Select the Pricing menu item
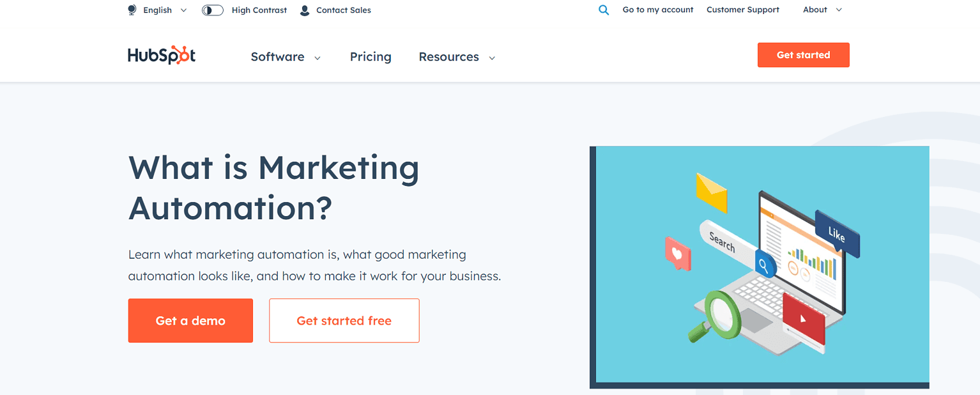This screenshot has width=980, height=395. pos(371,57)
